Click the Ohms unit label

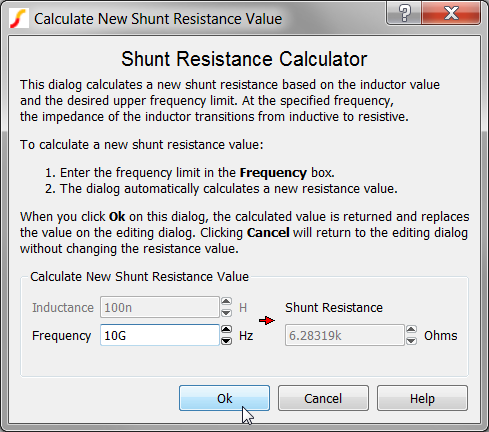pyautogui.click(x=440, y=335)
